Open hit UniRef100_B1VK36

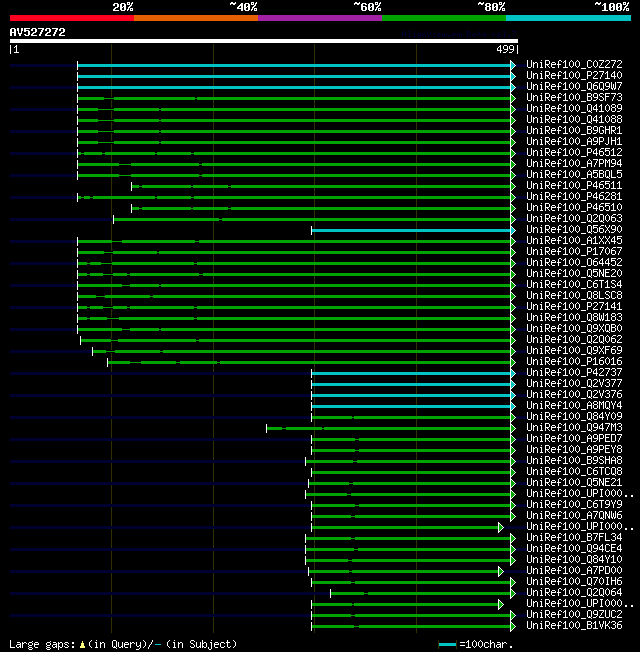[574, 626]
